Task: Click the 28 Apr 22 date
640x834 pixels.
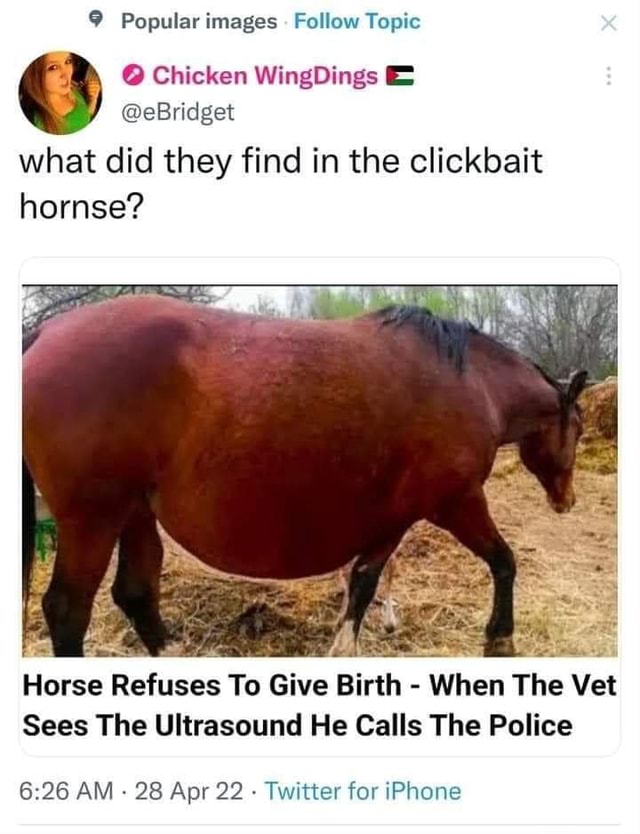Action: pos(189,791)
